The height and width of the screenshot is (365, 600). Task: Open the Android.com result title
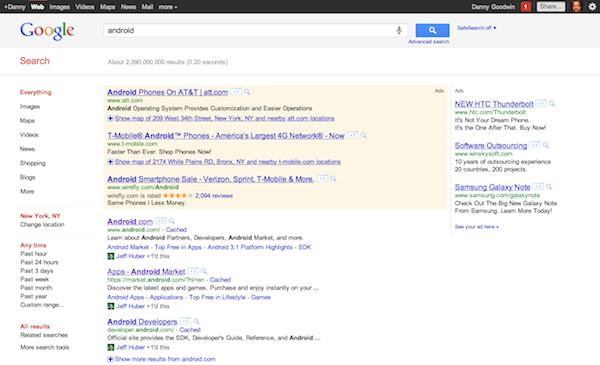coord(130,222)
